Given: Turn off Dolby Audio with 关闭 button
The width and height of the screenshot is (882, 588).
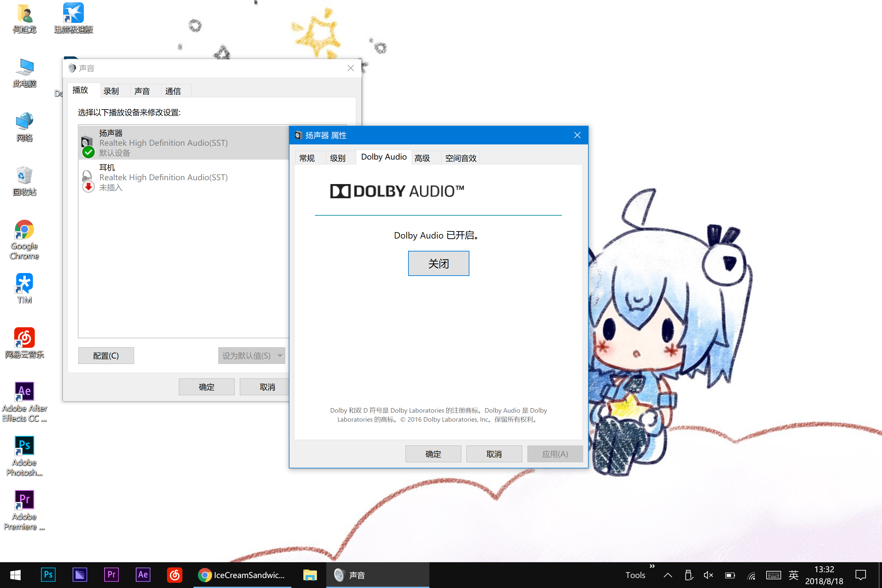Looking at the screenshot, I should [438, 263].
